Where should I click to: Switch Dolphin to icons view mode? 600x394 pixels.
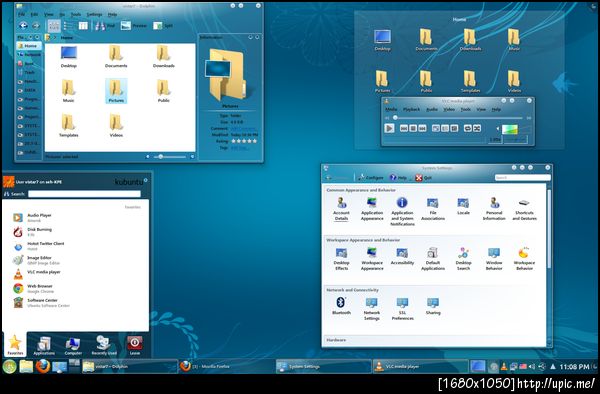point(54,26)
